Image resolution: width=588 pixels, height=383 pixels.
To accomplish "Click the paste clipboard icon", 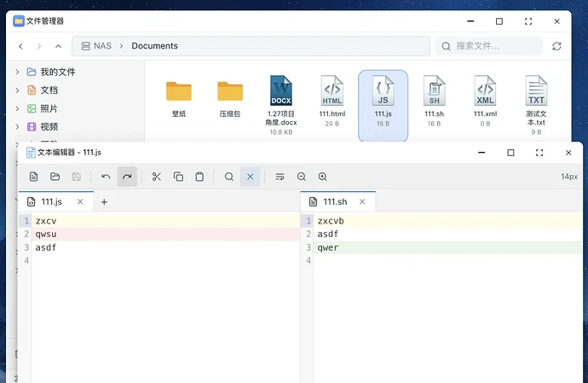I will 199,177.
